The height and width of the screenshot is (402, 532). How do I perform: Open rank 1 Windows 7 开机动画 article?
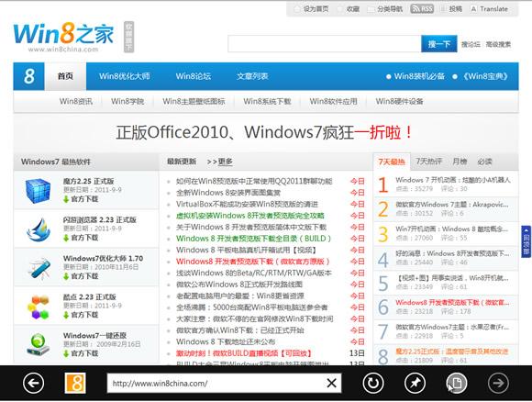(453, 180)
